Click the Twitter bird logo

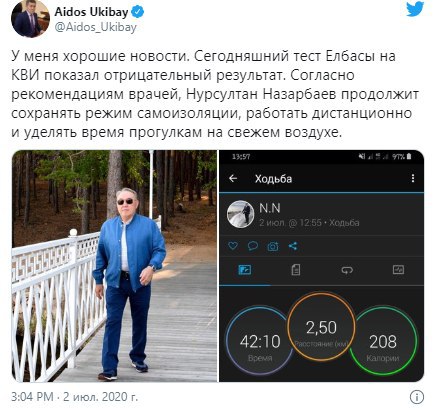415,9
